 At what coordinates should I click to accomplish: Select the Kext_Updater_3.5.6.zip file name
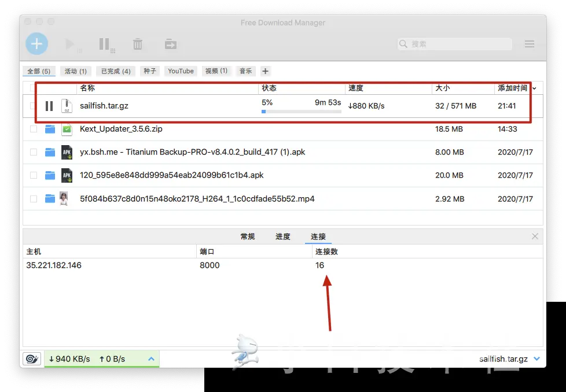(122, 129)
